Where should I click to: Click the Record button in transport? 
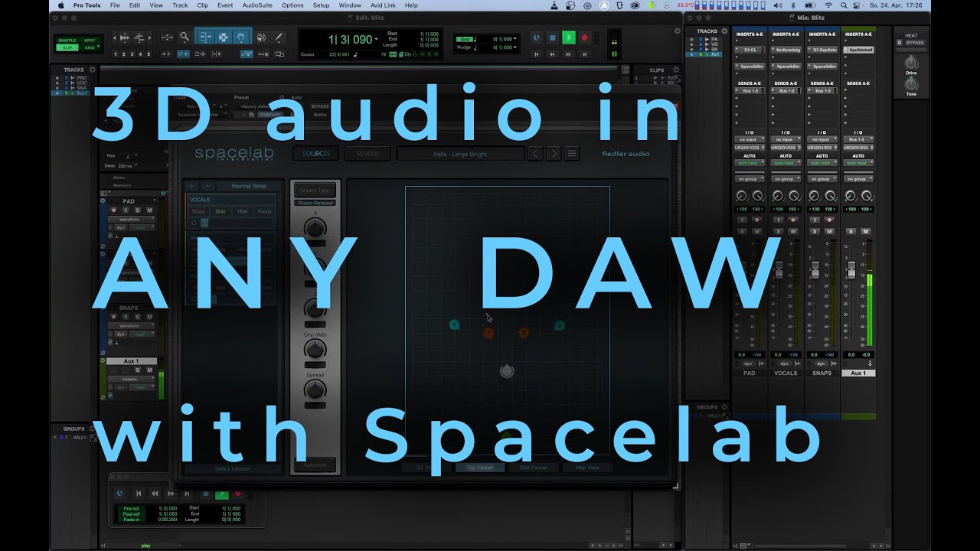pyautogui.click(x=584, y=37)
